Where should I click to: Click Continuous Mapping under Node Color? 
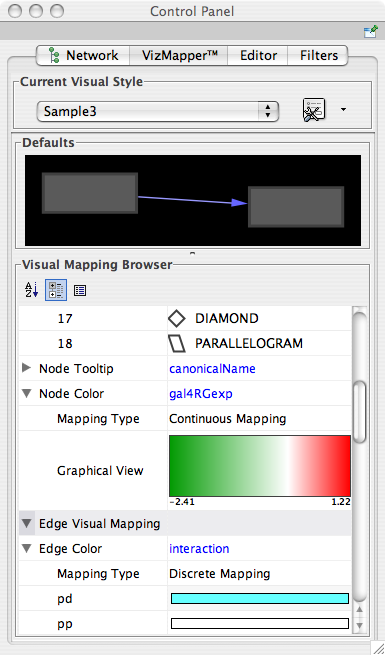(x=228, y=419)
